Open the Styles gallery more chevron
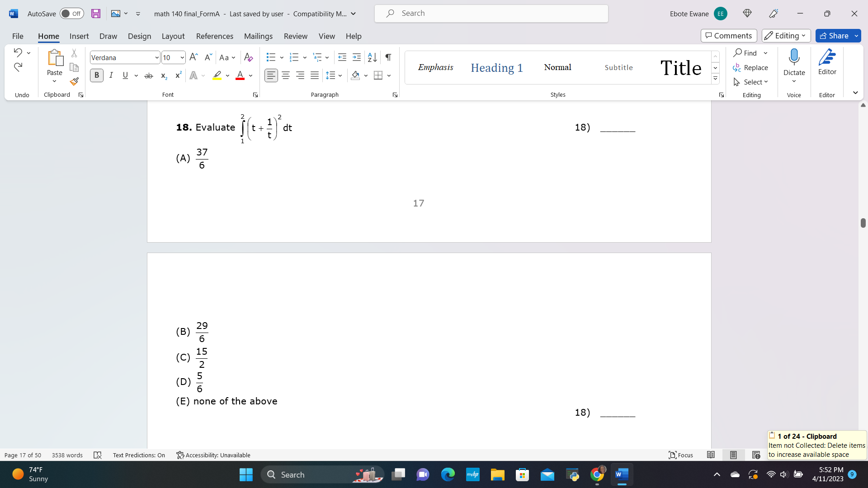 coord(715,78)
